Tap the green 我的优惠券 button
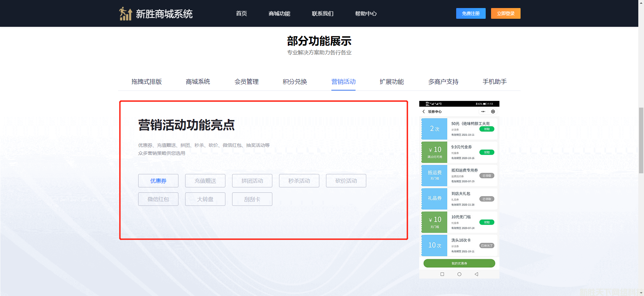Screen dimensions: 644x296 pos(459,263)
